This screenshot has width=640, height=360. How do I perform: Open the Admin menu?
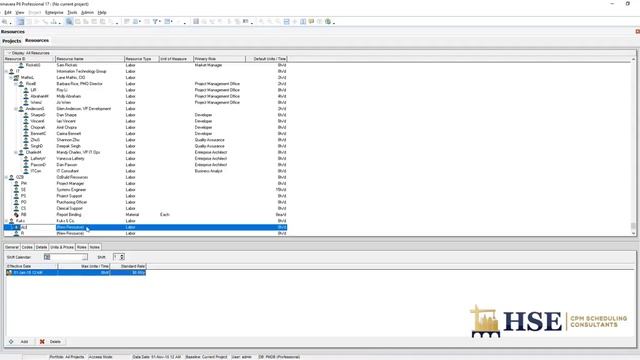tap(87, 13)
